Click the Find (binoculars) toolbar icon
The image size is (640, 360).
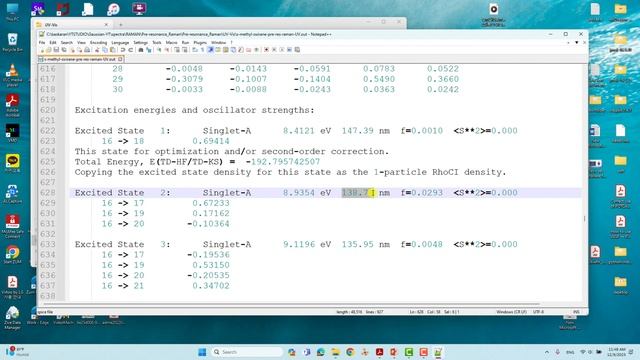(x=141, y=50)
